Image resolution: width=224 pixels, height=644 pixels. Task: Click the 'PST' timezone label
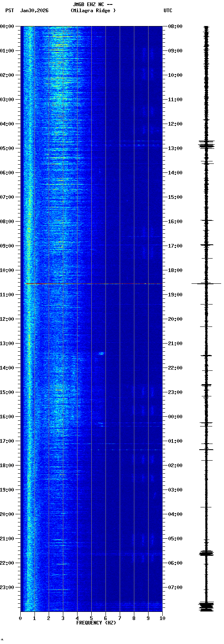coord(9,11)
